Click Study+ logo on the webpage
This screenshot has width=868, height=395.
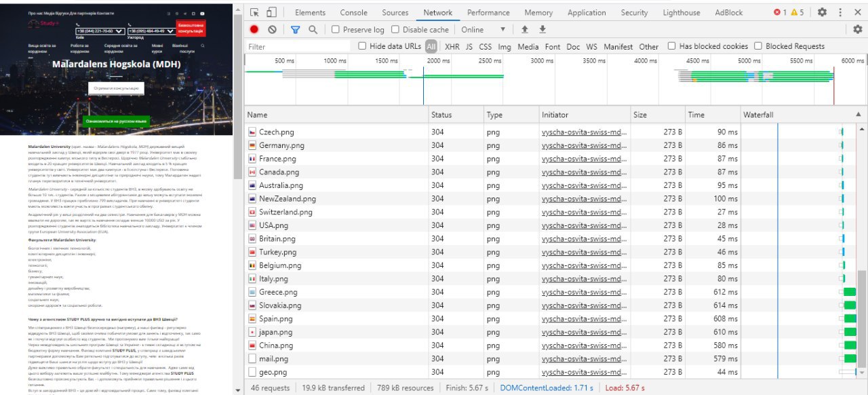[x=43, y=24]
